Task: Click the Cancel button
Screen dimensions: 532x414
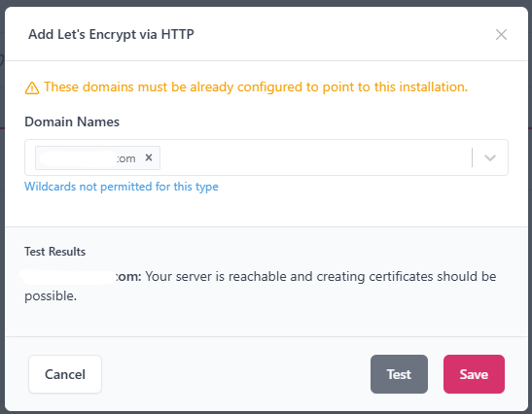Action: [65, 374]
